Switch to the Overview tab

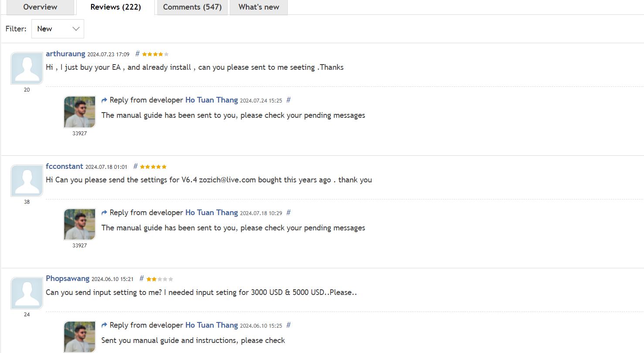[40, 7]
